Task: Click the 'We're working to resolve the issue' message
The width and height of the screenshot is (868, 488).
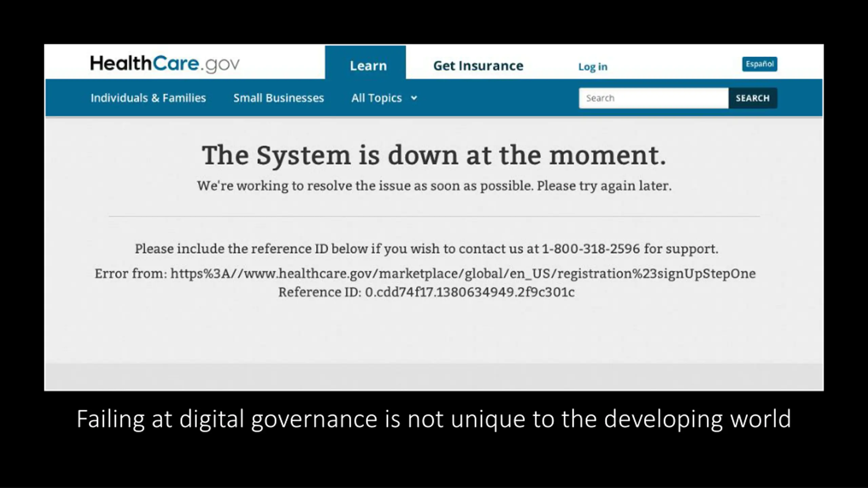Action: click(434, 186)
